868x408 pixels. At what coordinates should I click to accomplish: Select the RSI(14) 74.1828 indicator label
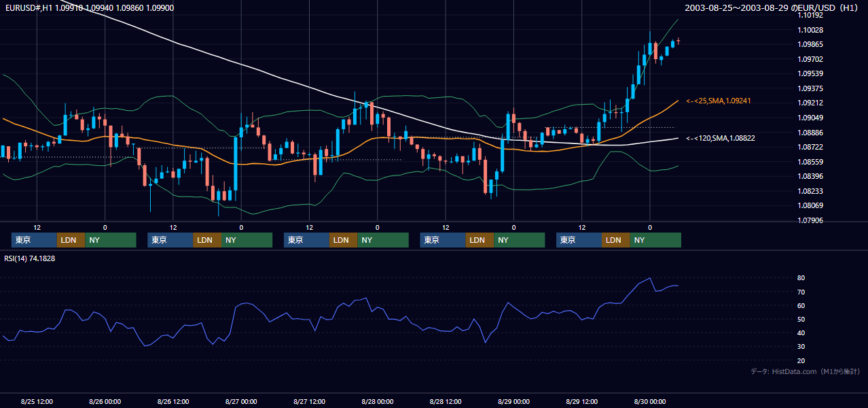[30, 258]
